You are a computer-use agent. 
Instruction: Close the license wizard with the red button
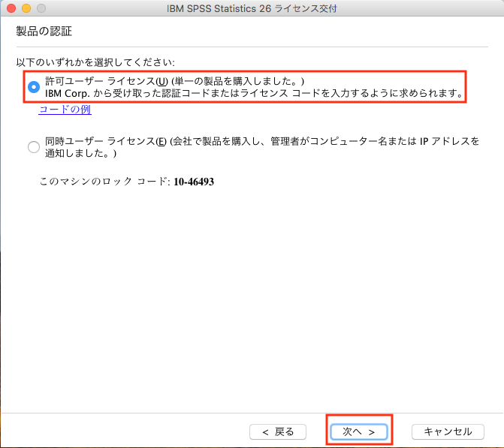pos(11,8)
